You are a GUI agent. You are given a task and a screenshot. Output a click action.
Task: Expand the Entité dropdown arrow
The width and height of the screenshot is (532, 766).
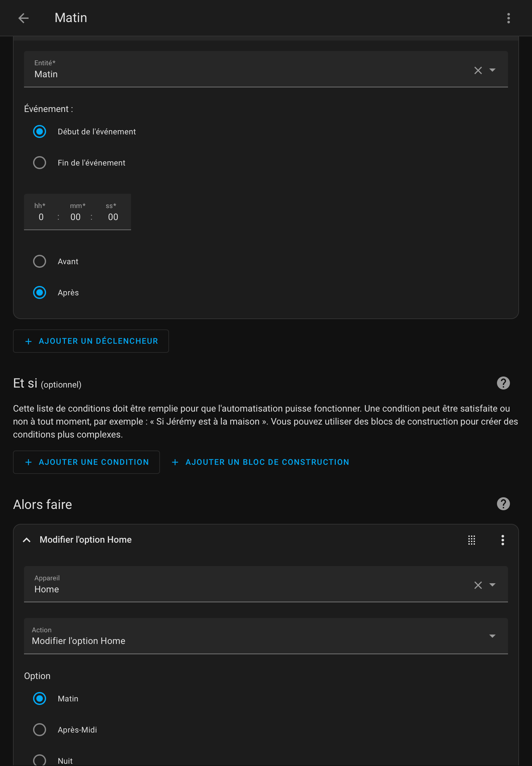click(492, 70)
